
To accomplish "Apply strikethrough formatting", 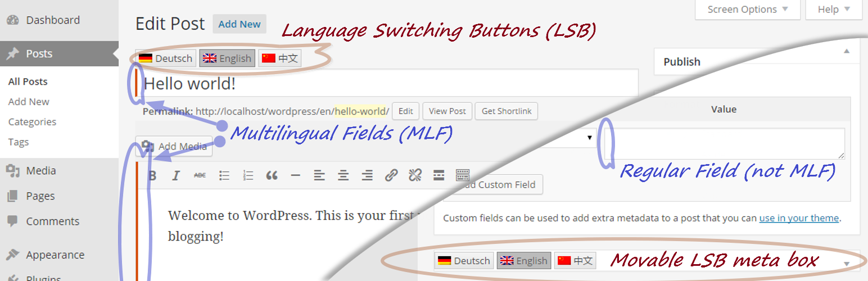I will click(x=200, y=176).
